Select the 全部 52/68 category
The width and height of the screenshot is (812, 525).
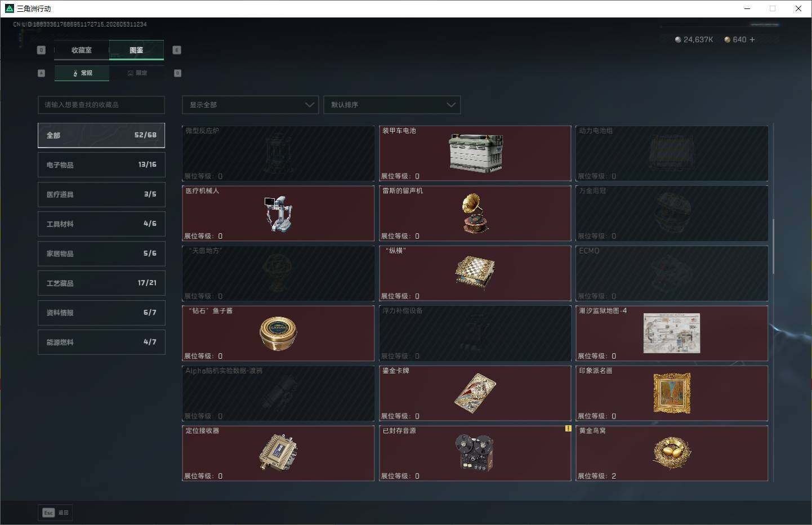(101, 135)
